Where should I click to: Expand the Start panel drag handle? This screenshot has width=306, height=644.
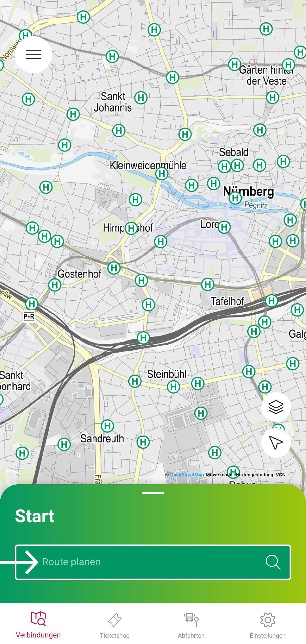[153, 492]
